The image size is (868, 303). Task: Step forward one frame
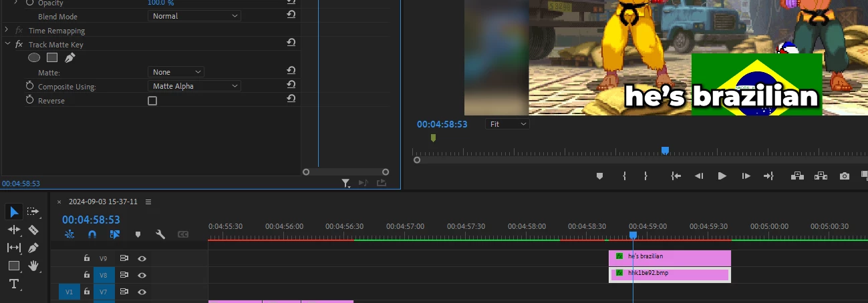point(746,176)
